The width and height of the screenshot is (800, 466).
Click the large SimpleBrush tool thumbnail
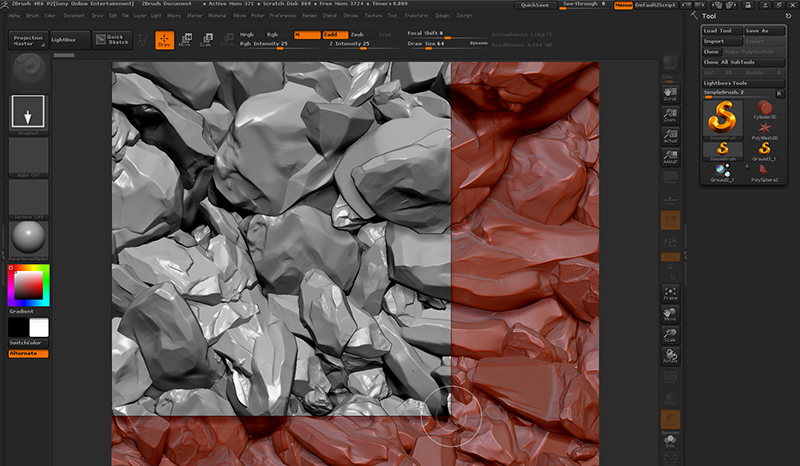pyautogui.click(x=722, y=119)
